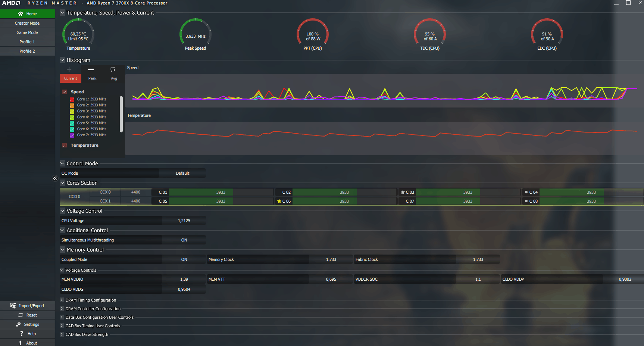Click histogram fit-to-window square icon
The width and height of the screenshot is (644, 346).
point(113,69)
